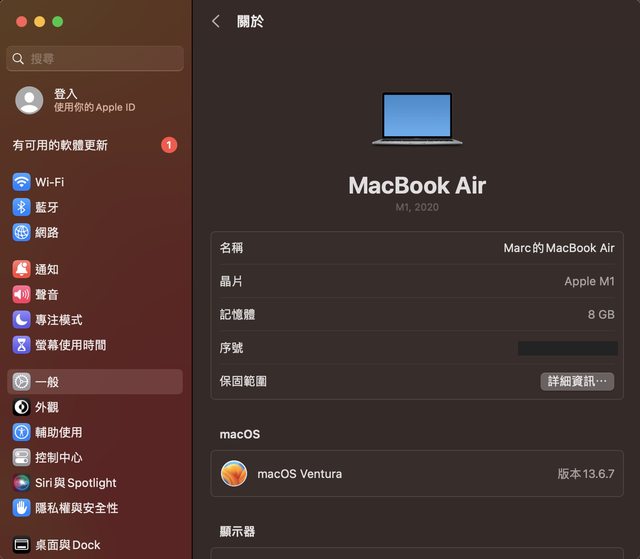
Task: Select Desktop & Dock (桌面與Dock) icon
Action: click(21, 545)
